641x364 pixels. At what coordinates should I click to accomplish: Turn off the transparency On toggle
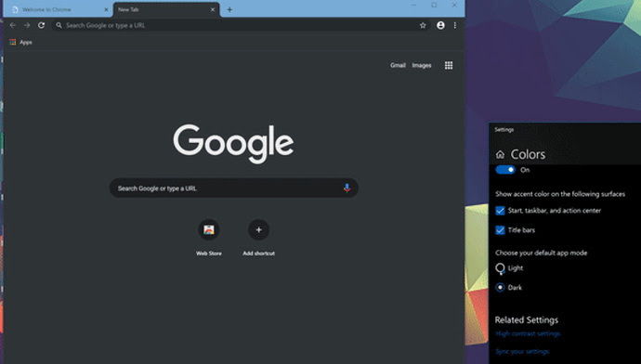pos(505,170)
